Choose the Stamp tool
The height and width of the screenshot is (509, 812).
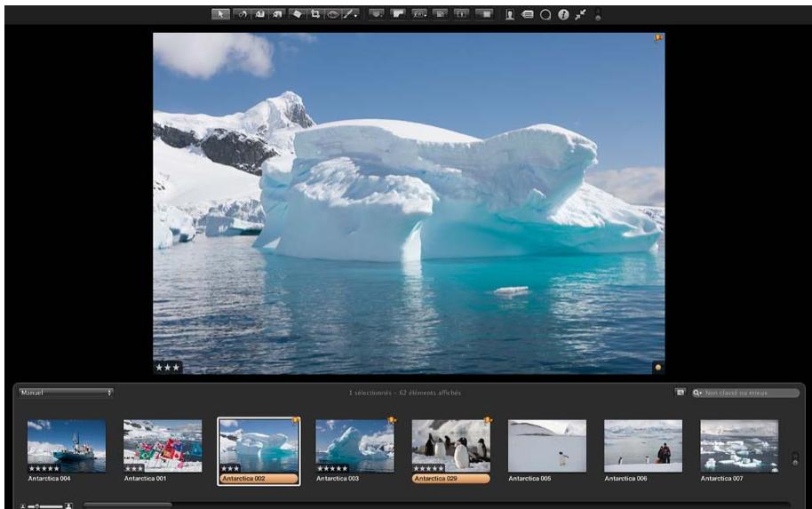278,14
